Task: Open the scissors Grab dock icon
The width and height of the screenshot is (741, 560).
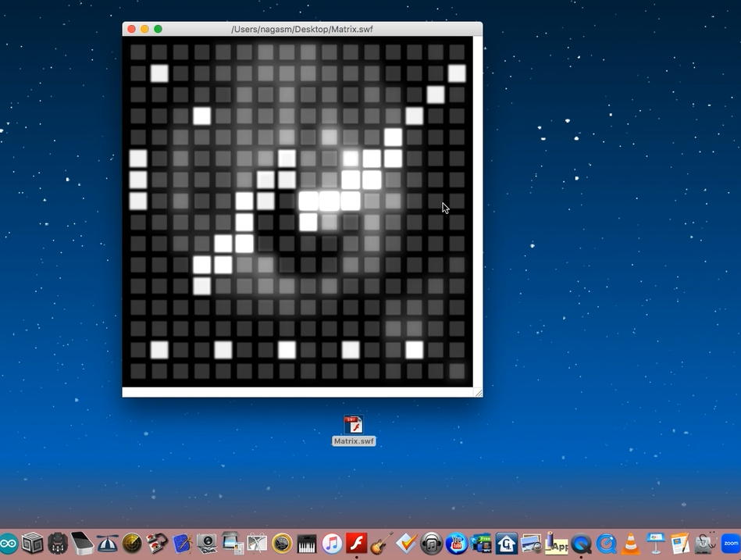Action: click(x=257, y=544)
